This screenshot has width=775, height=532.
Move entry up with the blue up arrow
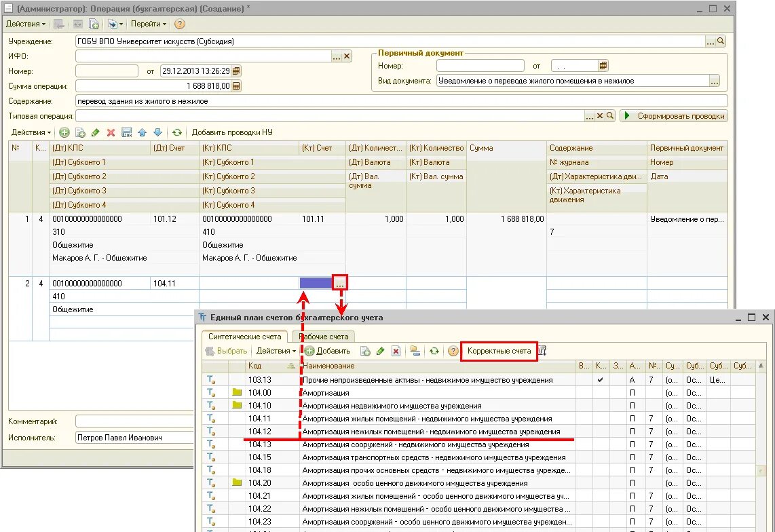point(143,132)
